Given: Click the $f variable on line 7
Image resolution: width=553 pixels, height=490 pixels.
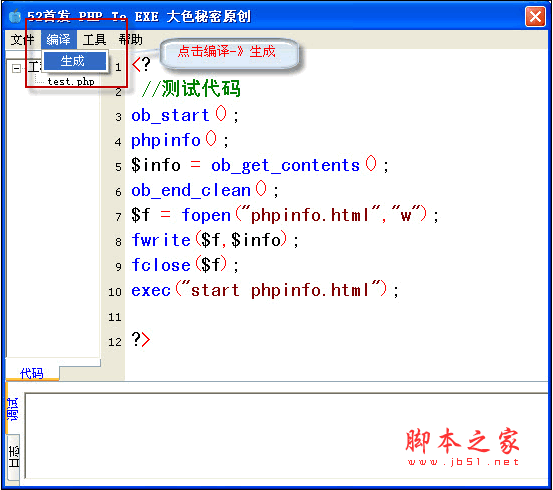Looking at the screenshot, I should point(140,215).
